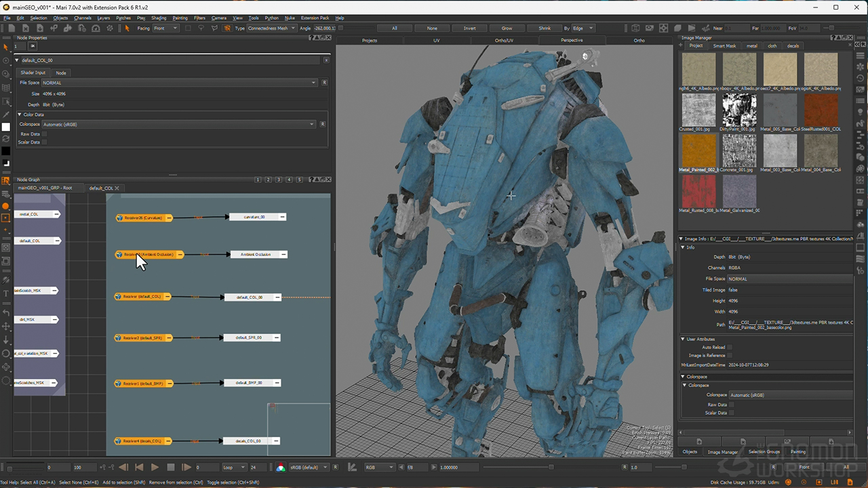Click the Grow selection button
This screenshot has width=868, height=488.
(x=507, y=28)
